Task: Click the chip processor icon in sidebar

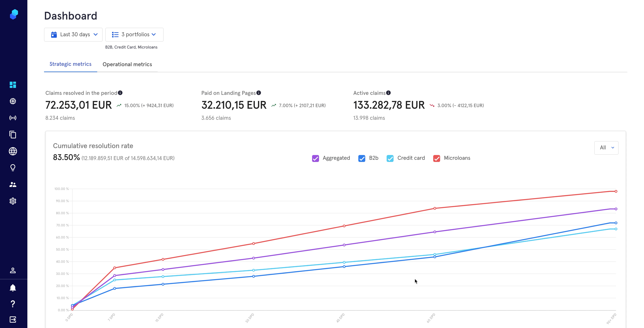Action: pos(13,101)
